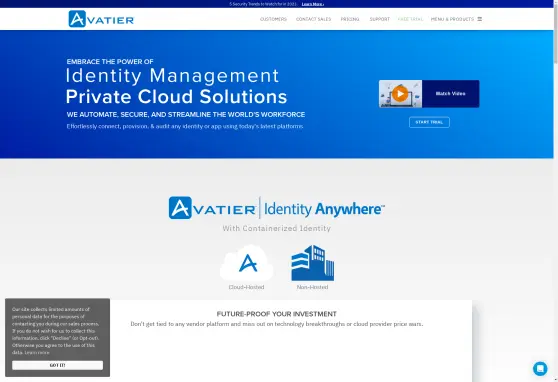Open the Support menu item
Image resolution: width=558 pixels, height=382 pixels.
tap(380, 19)
